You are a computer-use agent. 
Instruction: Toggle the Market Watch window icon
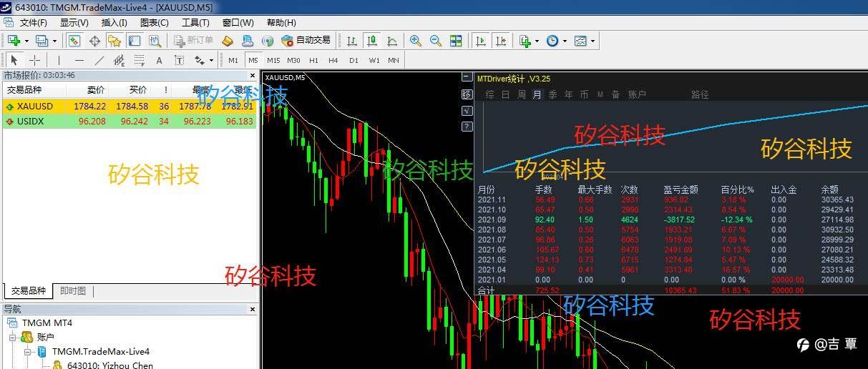pyautogui.click(x=74, y=41)
